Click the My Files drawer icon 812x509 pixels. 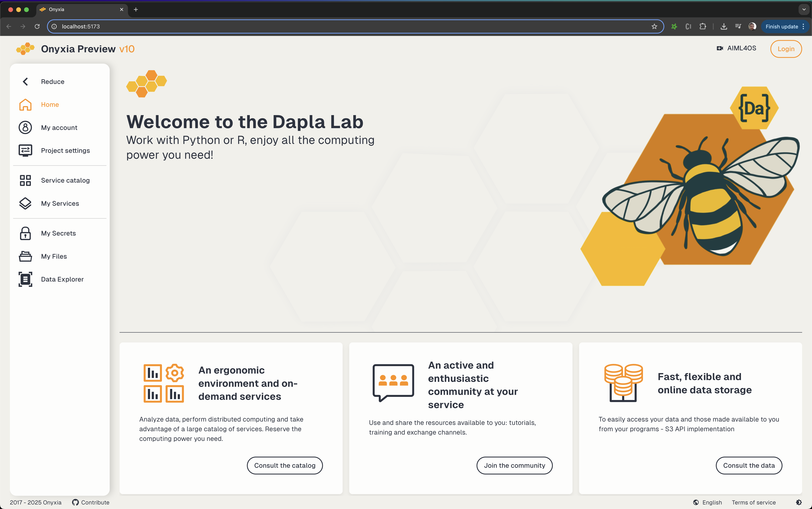(x=25, y=256)
